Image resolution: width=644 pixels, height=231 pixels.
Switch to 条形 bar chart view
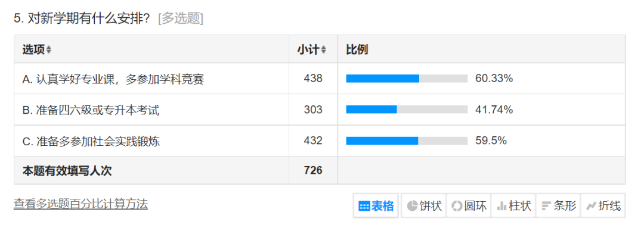coord(558,205)
